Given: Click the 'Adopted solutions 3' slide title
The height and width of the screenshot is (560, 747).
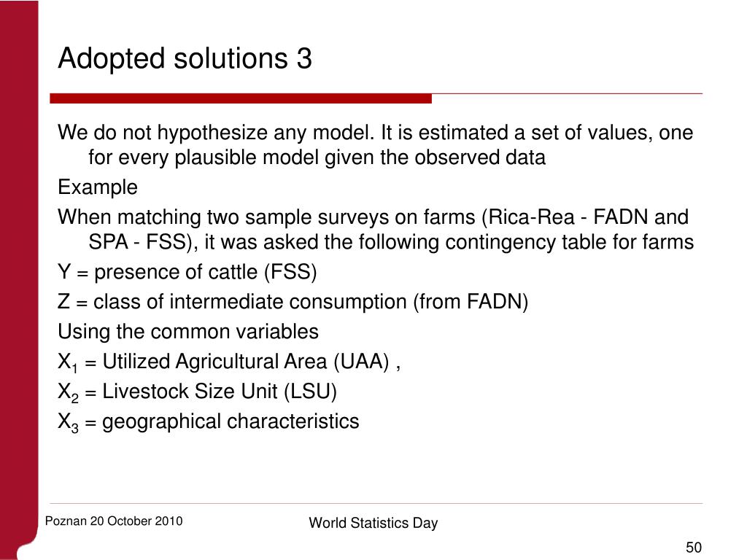Looking at the screenshot, I should [x=185, y=58].
